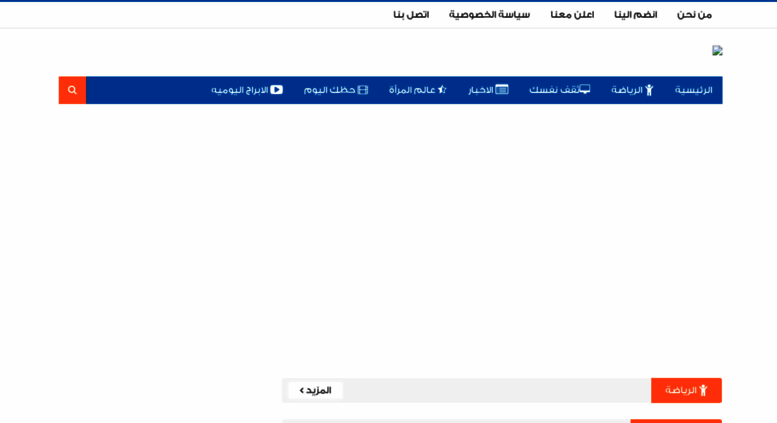Open سياسة الخصوصية top link
This screenshot has height=423, width=777.
490,15
